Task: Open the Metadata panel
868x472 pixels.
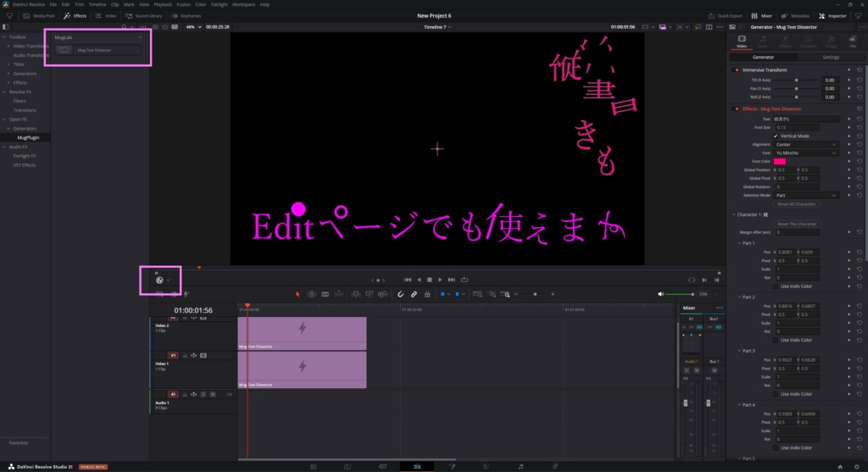Action: click(795, 16)
